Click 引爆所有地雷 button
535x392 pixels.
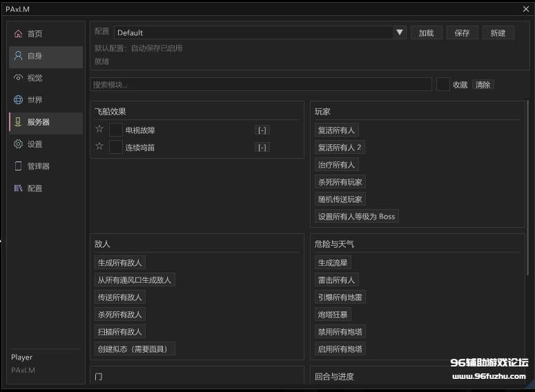coord(340,297)
